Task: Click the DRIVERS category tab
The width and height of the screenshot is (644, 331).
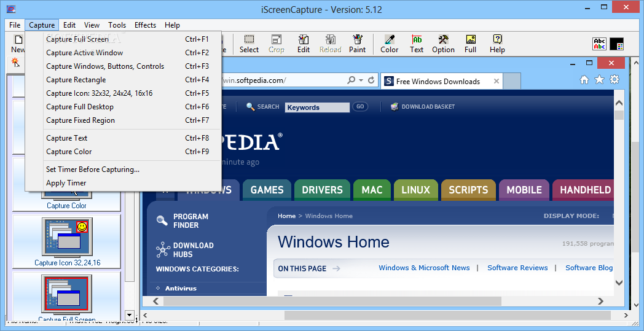Action: (x=322, y=190)
